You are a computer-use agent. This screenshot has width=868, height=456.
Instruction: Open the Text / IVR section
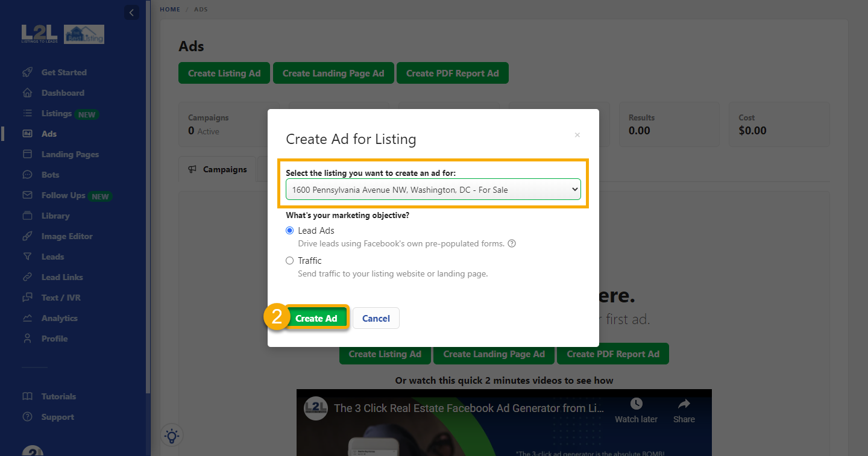61,297
